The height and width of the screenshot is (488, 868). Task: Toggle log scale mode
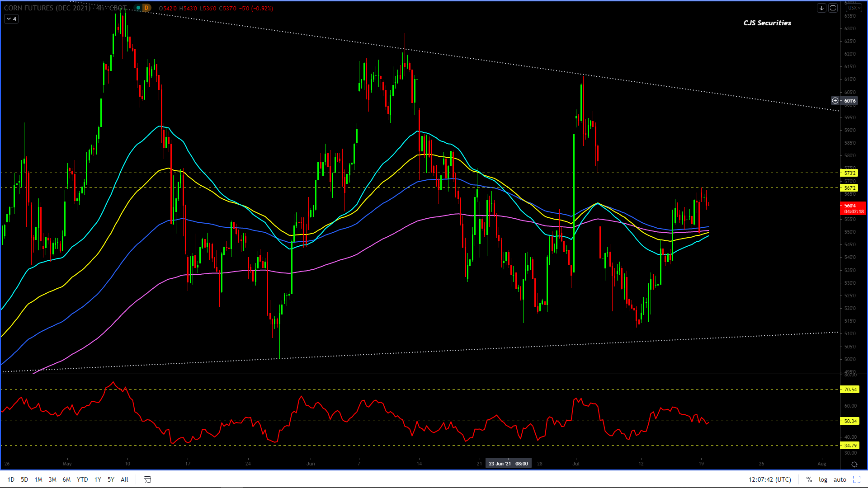(823, 479)
